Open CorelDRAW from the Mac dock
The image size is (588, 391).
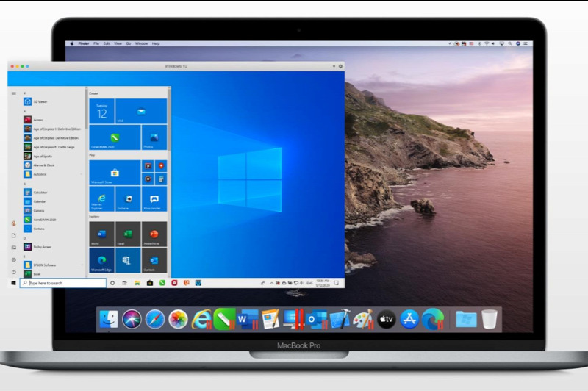coord(224,320)
